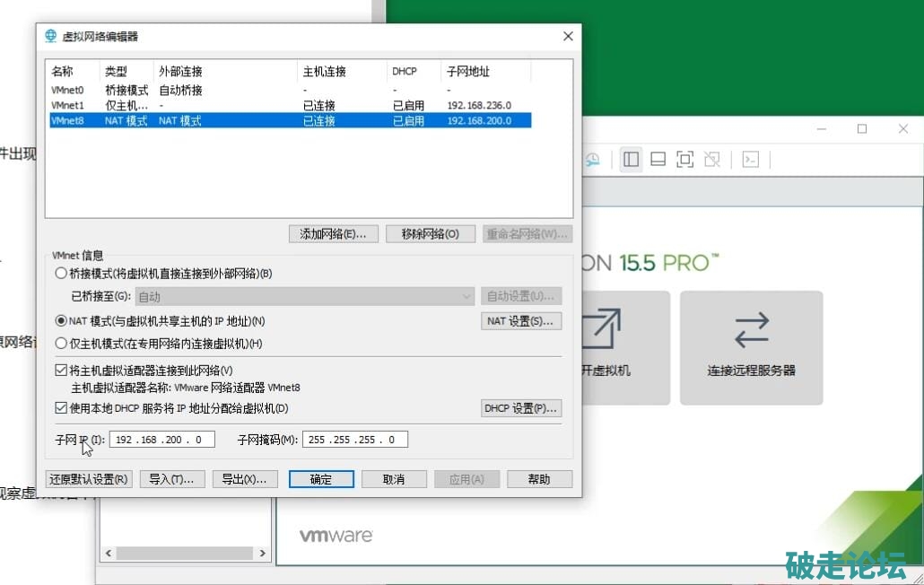
Task: Click the Open Virtual Machine arrow tile
Action: coord(619,347)
